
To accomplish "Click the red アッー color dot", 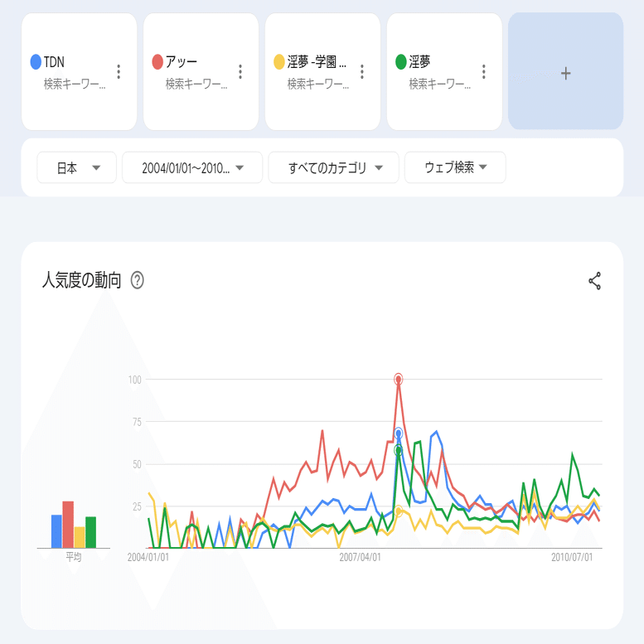I will pos(157,61).
